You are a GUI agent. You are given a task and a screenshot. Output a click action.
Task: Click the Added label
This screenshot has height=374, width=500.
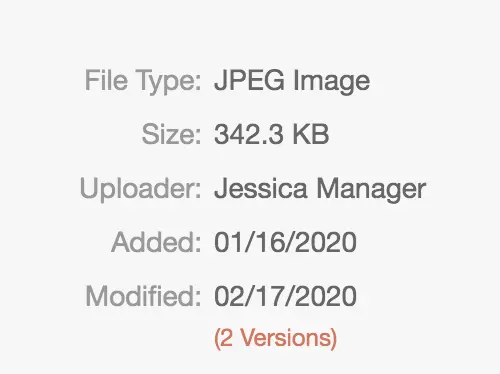(x=156, y=242)
